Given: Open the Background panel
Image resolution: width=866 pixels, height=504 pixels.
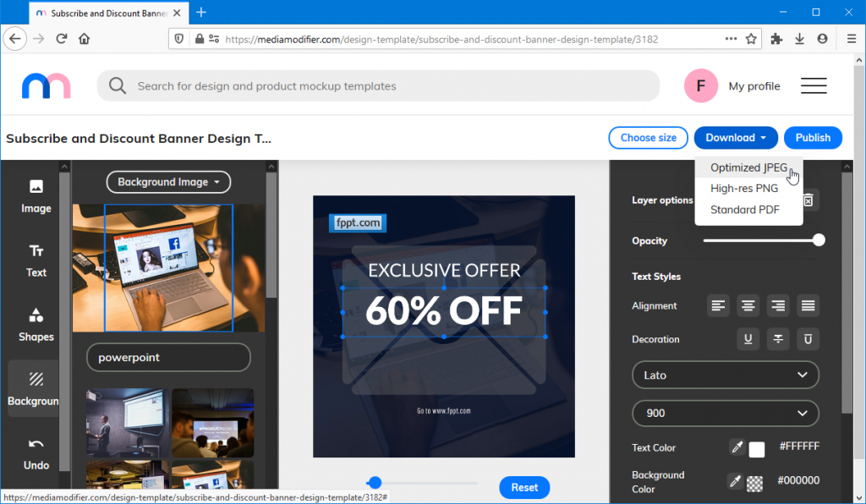Looking at the screenshot, I should [x=34, y=388].
